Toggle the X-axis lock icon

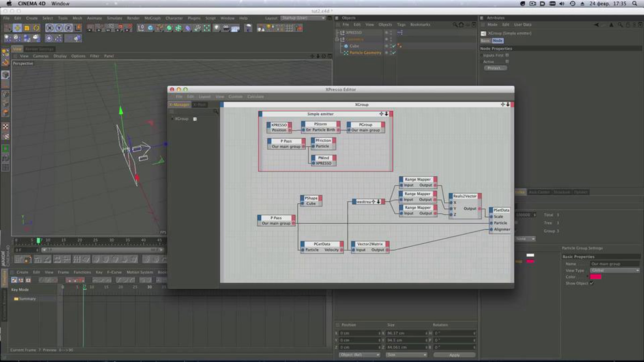click(x=49, y=28)
